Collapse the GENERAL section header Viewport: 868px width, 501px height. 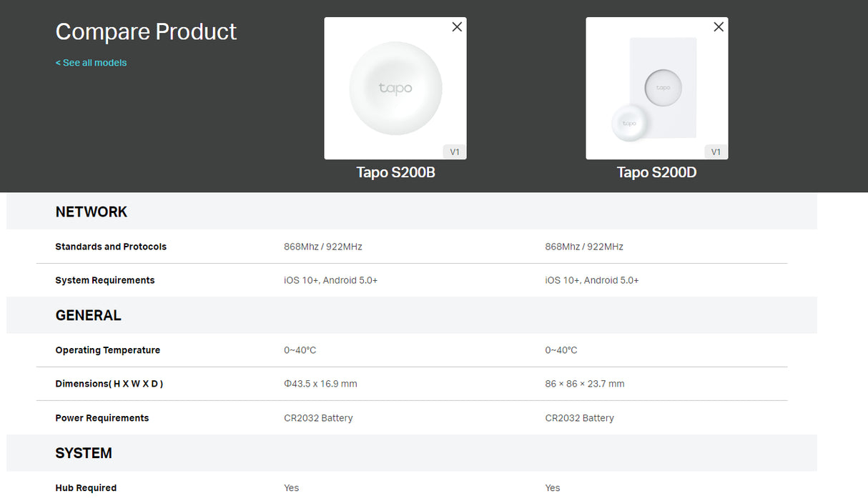[89, 315]
